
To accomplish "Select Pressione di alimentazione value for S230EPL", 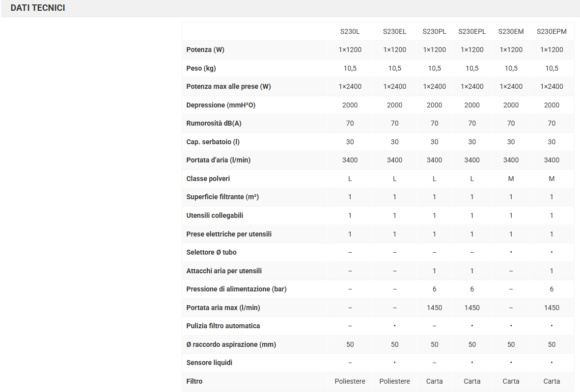I will tap(472, 289).
